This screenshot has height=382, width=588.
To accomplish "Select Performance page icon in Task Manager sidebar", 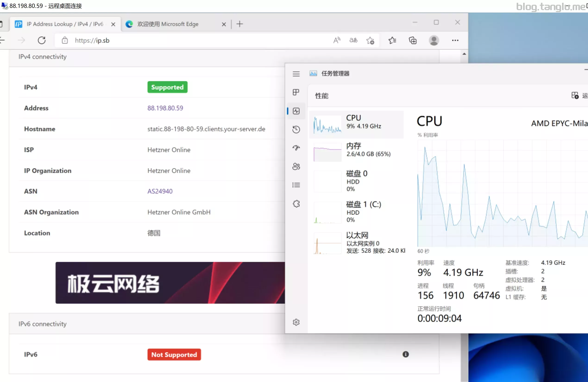I will click(296, 111).
